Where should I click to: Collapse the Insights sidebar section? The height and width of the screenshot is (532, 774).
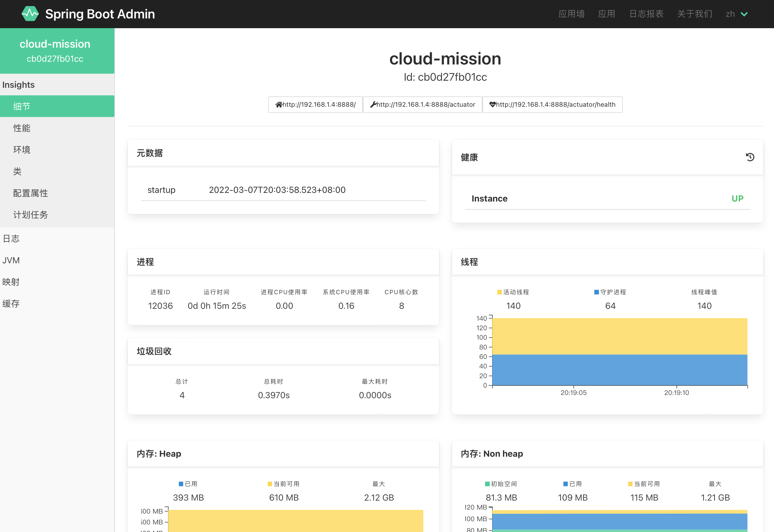coord(19,85)
